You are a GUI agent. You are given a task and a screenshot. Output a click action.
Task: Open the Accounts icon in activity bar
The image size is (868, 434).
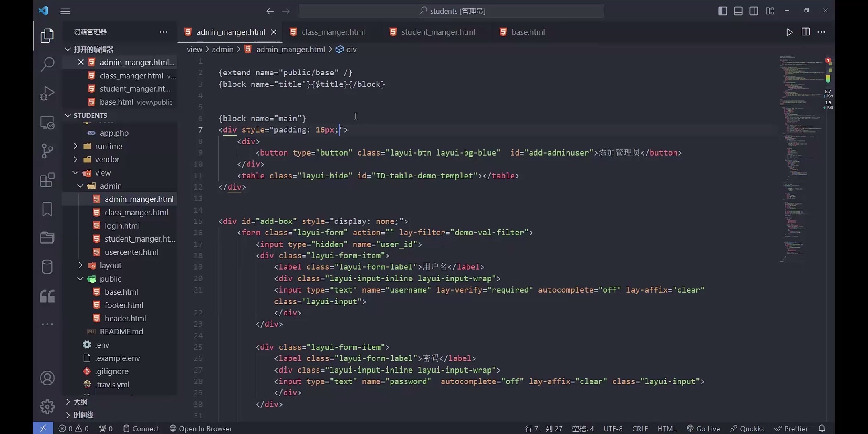point(47,378)
